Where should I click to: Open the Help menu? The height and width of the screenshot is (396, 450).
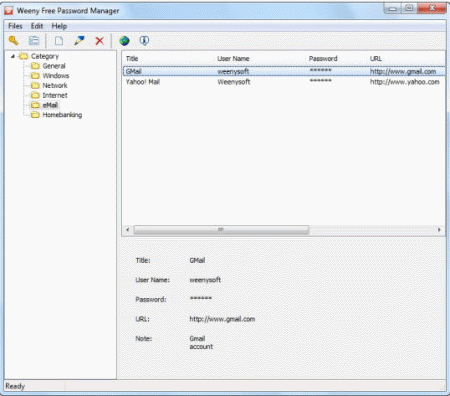[x=59, y=26]
